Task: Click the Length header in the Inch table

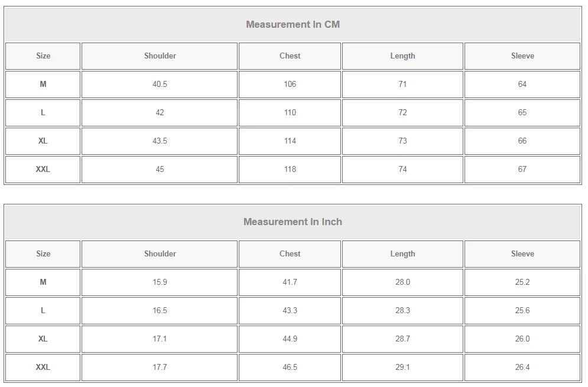Action: (x=402, y=253)
